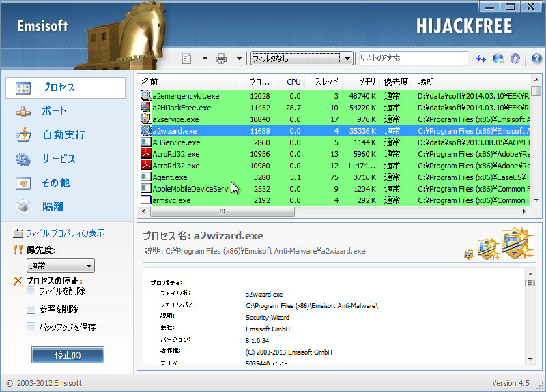Click the a2service.exe shield icon

point(145,119)
